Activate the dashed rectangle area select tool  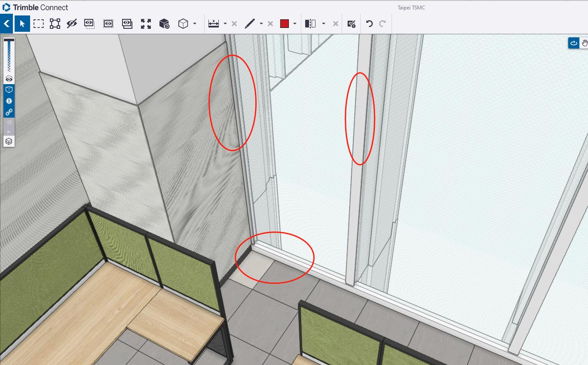pyautogui.click(x=39, y=24)
